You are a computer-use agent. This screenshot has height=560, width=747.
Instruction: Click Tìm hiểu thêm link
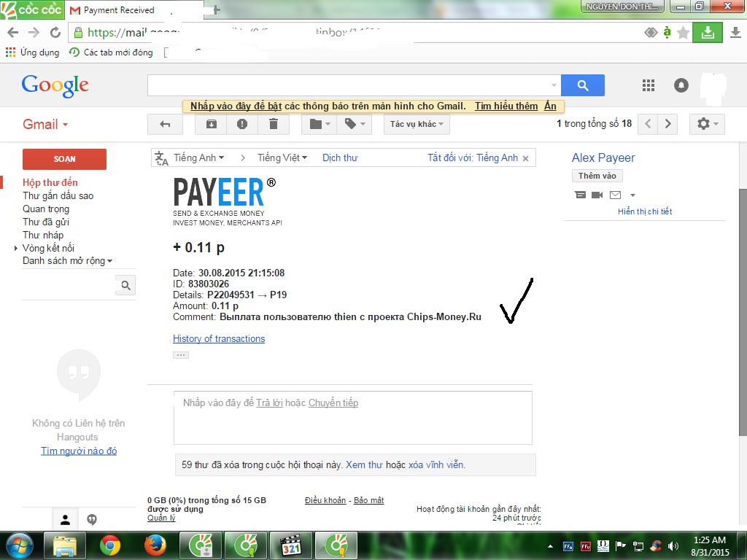click(x=506, y=106)
